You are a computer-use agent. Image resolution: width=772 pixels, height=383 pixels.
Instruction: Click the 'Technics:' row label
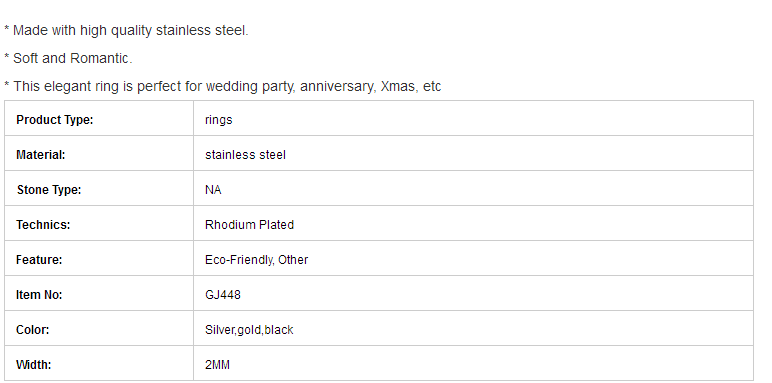pos(43,224)
